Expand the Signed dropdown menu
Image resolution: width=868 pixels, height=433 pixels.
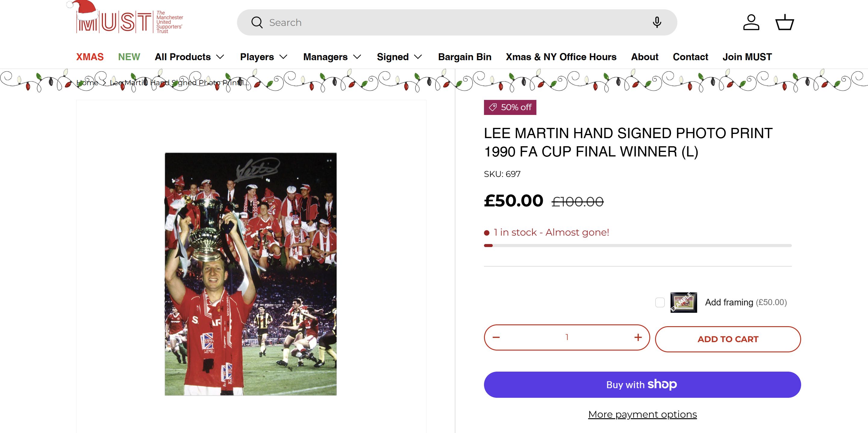click(x=399, y=57)
